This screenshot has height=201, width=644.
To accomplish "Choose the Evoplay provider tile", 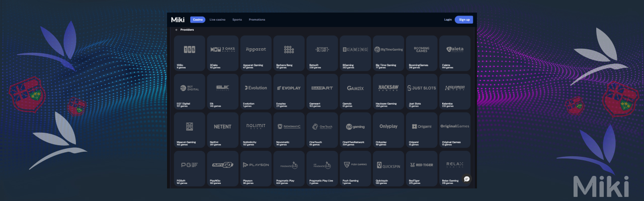I will [x=289, y=91].
